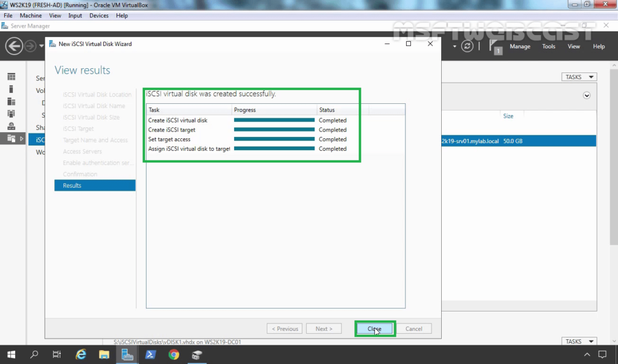This screenshot has width=618, height=364.
Task: Select the iSCSI Target wizard step
Action: tap(78, 129)
